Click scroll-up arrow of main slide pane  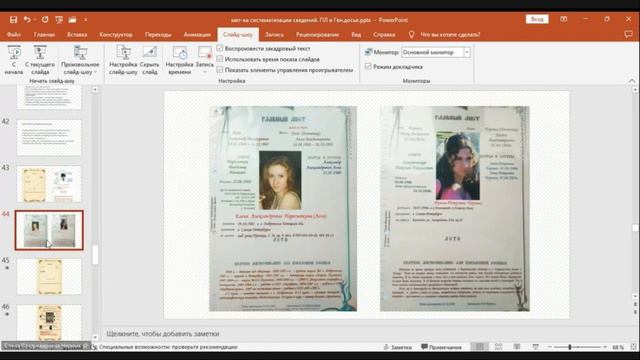[635, 89]
